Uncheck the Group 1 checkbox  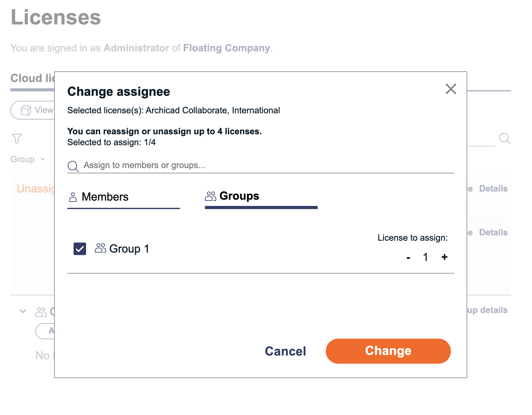point(80,249)
